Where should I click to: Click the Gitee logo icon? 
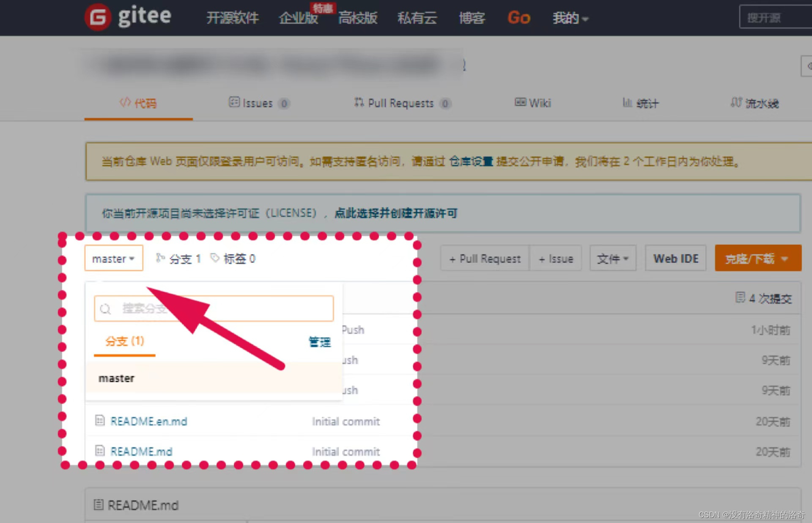pos(98,17)
